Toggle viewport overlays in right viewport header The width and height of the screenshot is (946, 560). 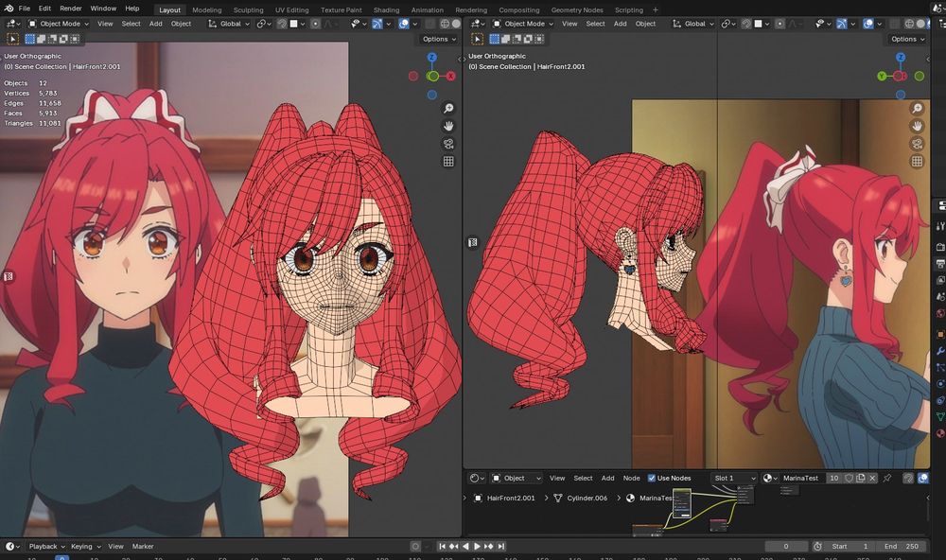point(868,24)
